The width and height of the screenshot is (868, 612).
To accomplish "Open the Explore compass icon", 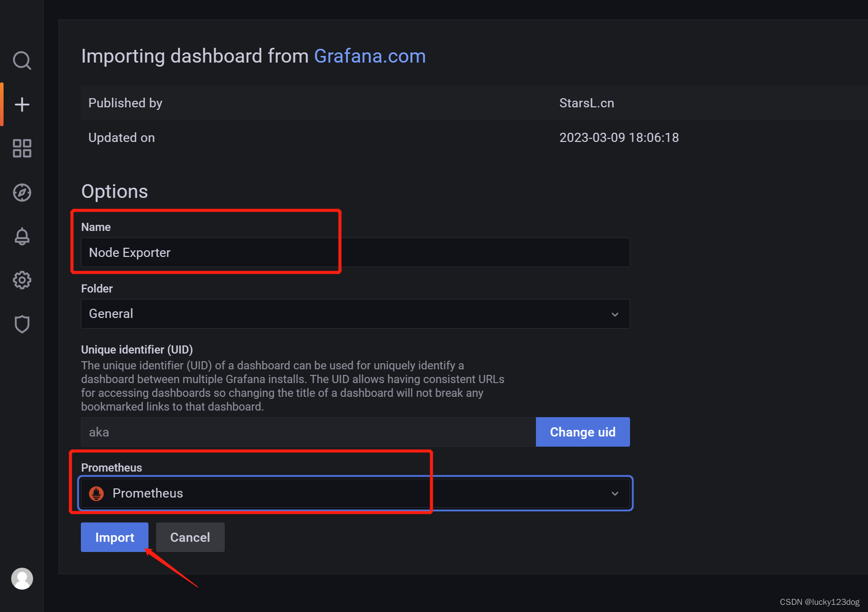I will [x=22, y=192].
